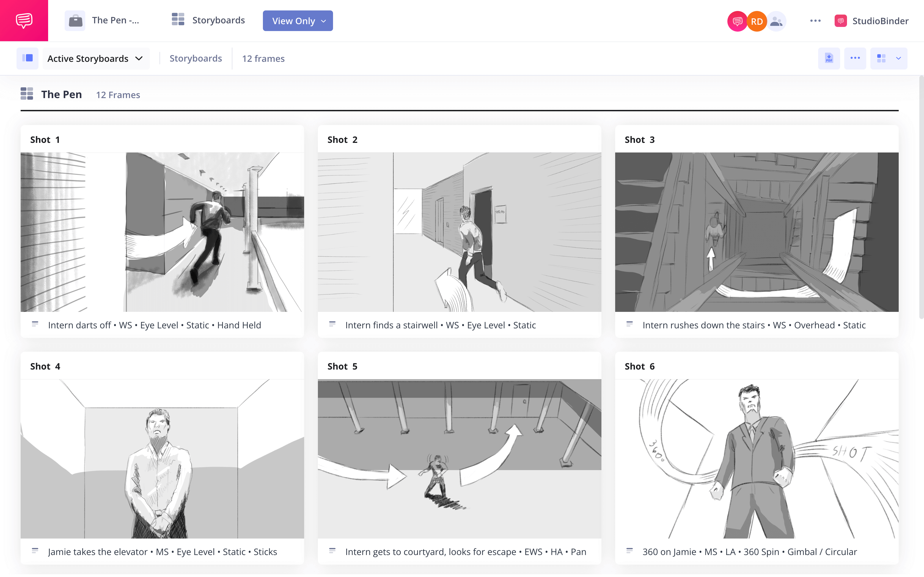Open the grid layout view dropdown
Image resolution: width=924 pixels, height=577 pixels.
[x=889, y=58]
